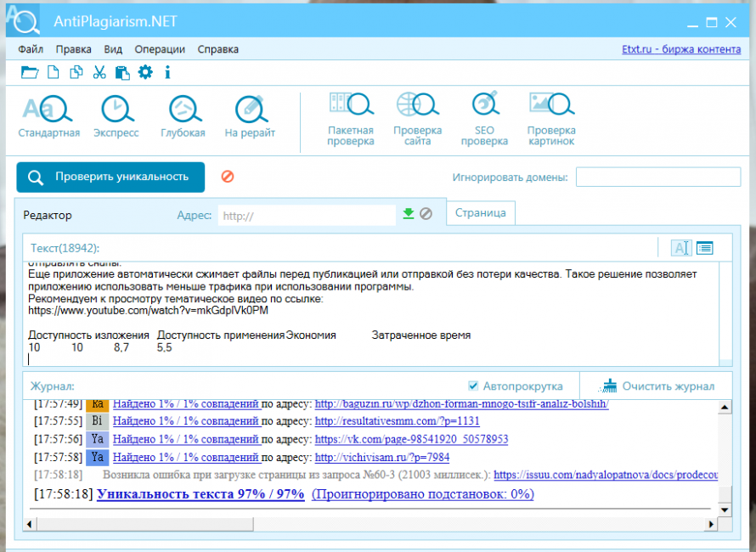Viewport: 756px width, 552px height.
Task: Switch to the Страница tab
Action: (x=481, y=213)
